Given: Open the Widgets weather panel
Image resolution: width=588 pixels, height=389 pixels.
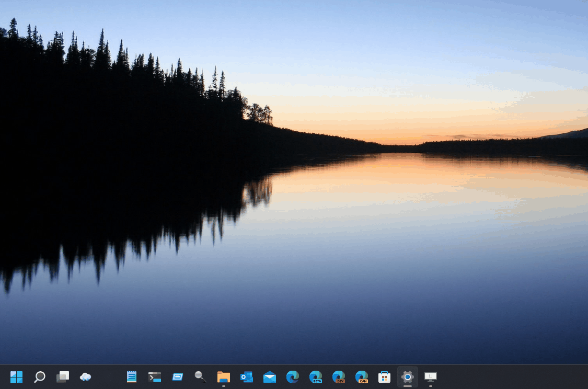Looking at the screenshot, I should (85, 376).
